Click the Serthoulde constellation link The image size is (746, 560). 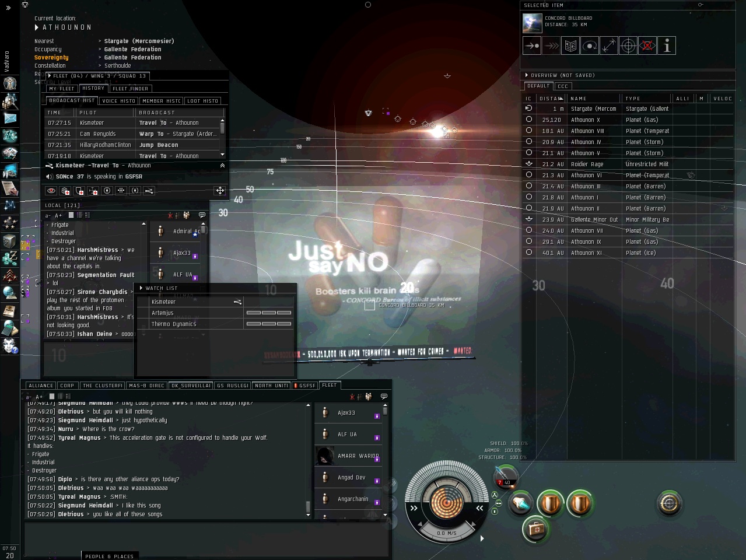(x=118, y=66)
